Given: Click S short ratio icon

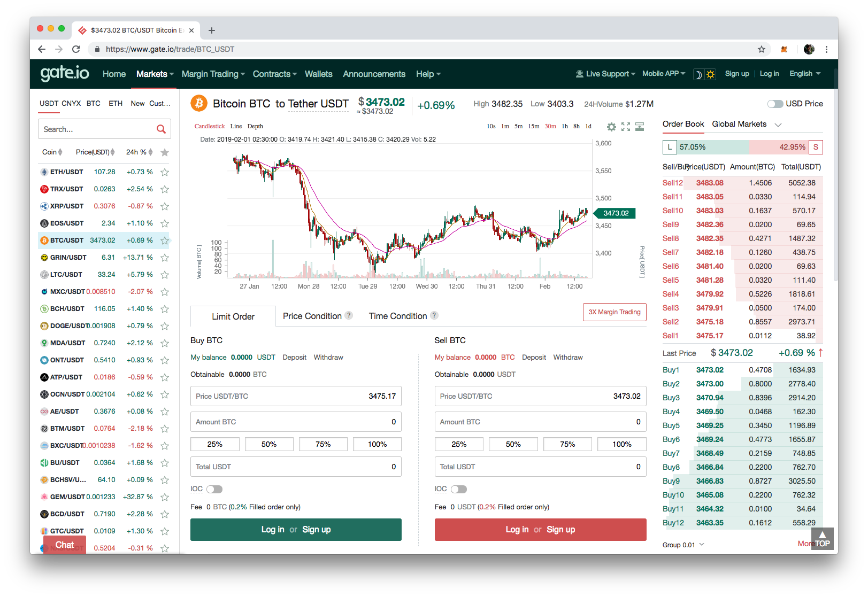Looking at the screenshot, I should coord(816,147).
